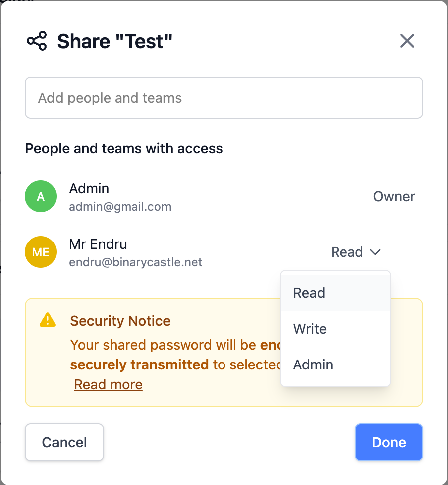Close the Share "Test" dialog
448x485 pixels.
point(407,41)
